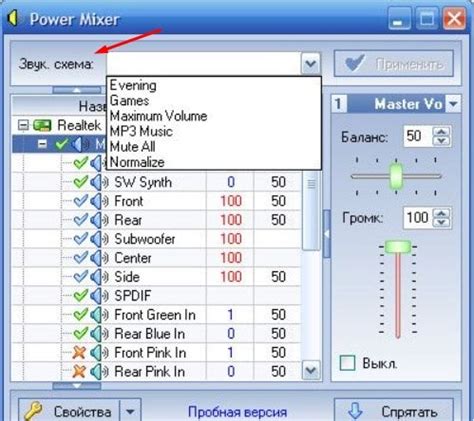Screen dimensions: 474x421
Task: Click the Realtek sound card icon
Action: coord(42,126)
